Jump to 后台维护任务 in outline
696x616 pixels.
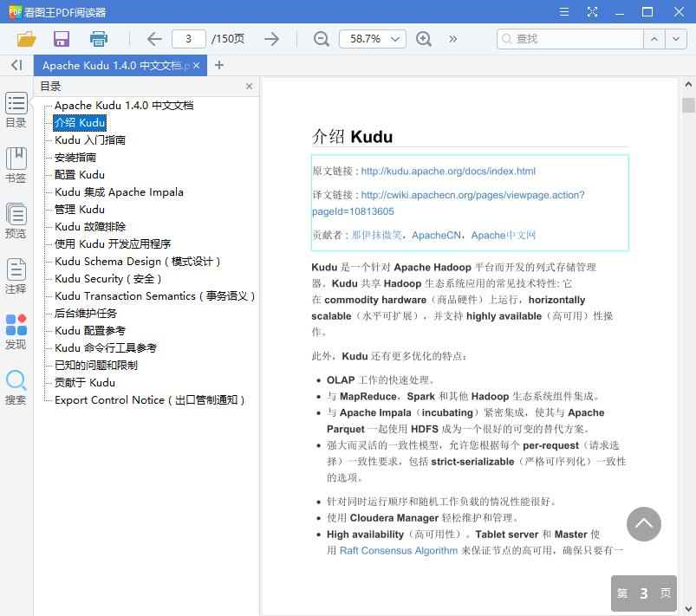click(x=86, y=314)
